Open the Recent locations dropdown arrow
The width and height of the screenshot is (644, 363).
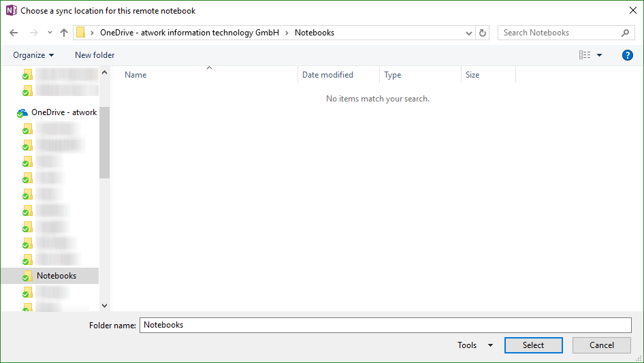[x=50, y=33]
